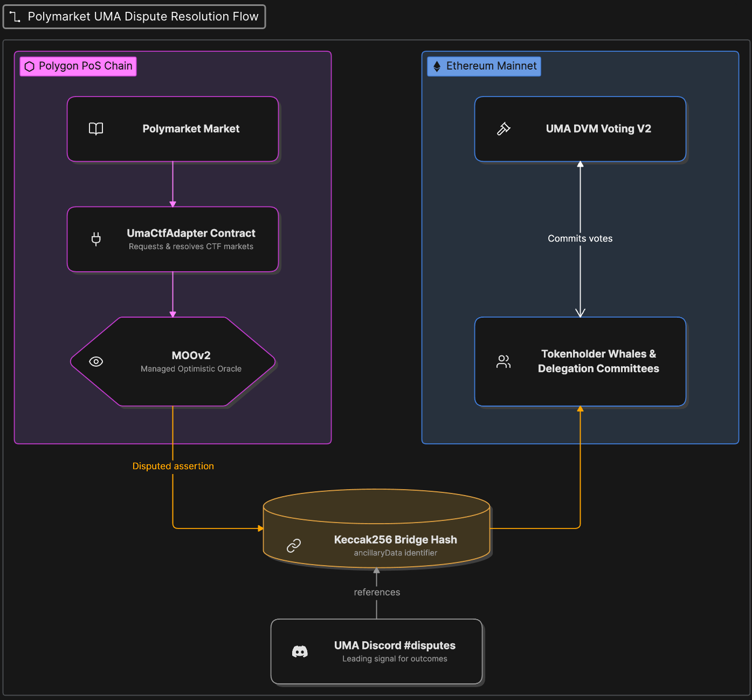Select the Ethereum Mainnet group label
The width and height of the screenshot is (752, 700).
tap(484, 66)
